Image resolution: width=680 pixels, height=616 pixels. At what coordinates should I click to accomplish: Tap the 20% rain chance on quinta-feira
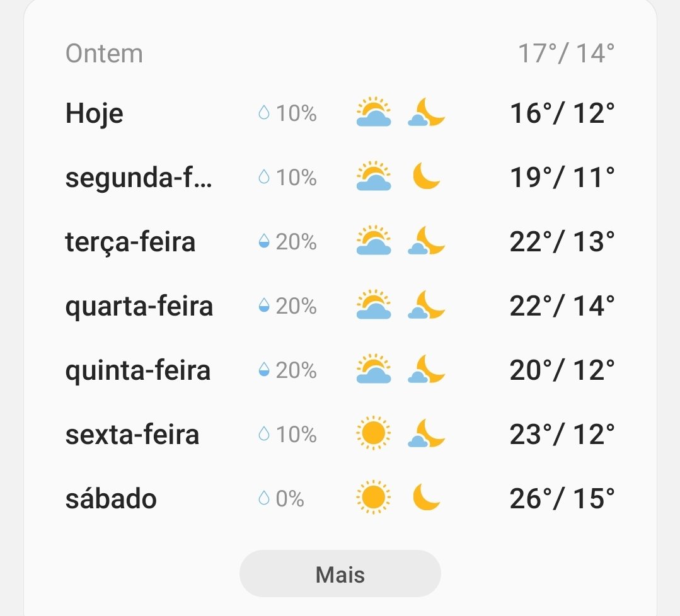296,370
